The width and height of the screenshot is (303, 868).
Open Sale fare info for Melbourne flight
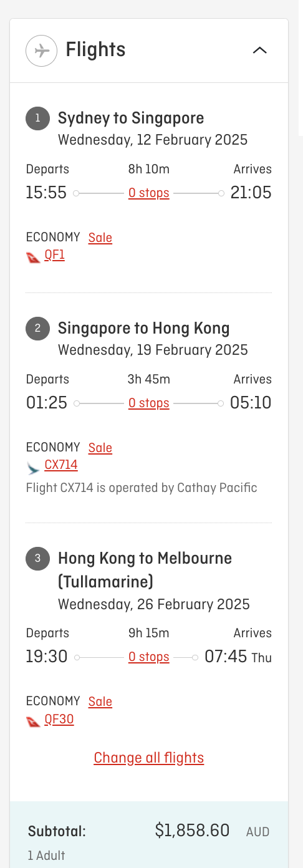click(100, 702)
